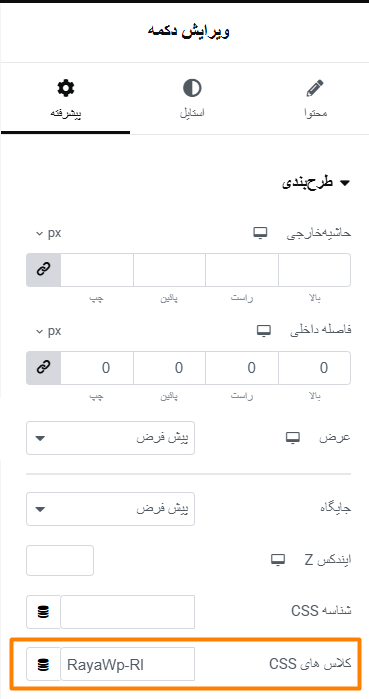Open the عرض width dropdown
Screen dimensions: 369x699
[111, 438]
